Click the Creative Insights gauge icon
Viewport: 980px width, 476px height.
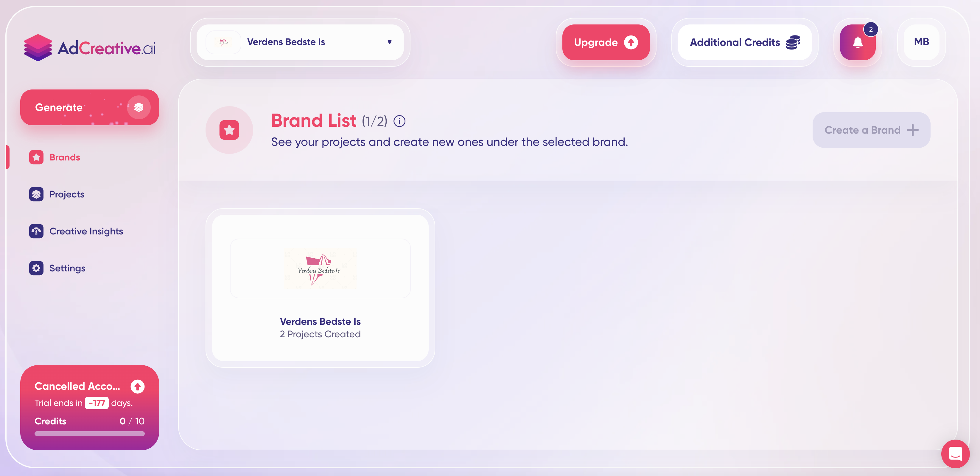tap(36, 231)
